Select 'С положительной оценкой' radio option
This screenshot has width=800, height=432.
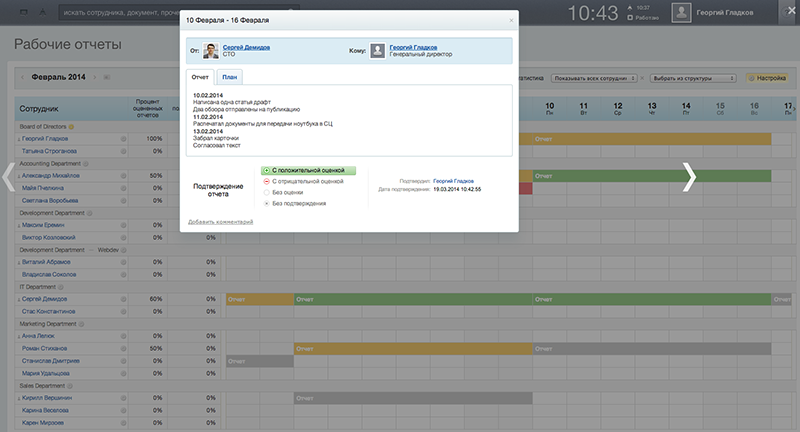pyautogui.click(x=265, y=171)
